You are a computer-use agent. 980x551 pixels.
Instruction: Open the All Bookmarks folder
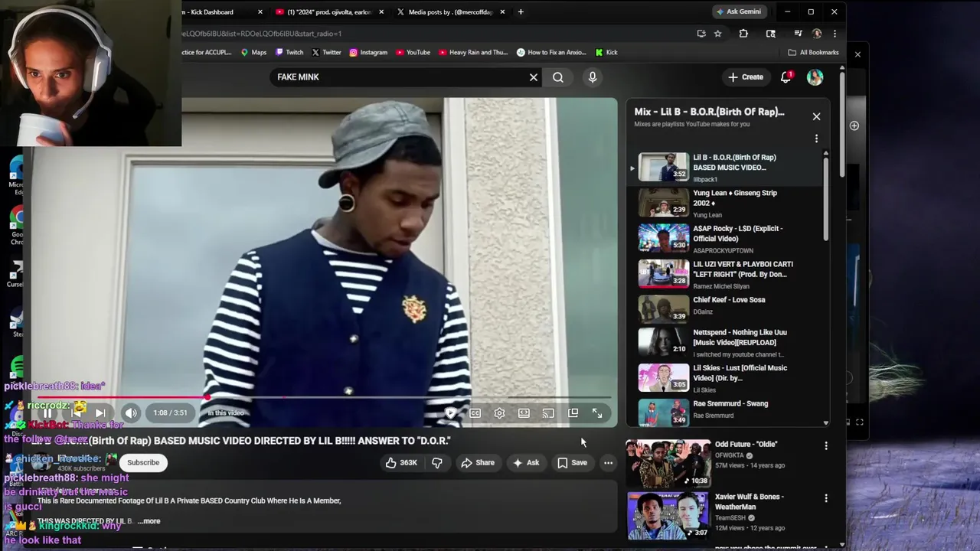coord(814,52)
